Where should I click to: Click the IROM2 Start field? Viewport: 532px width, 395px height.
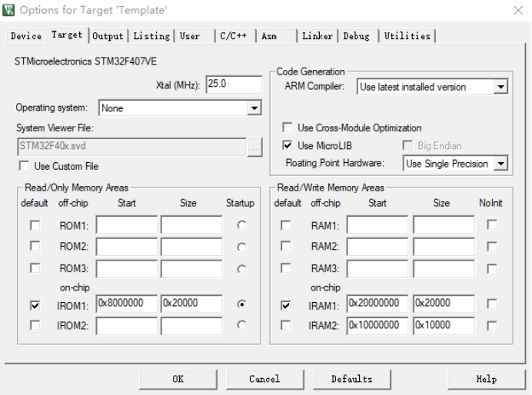127,326
